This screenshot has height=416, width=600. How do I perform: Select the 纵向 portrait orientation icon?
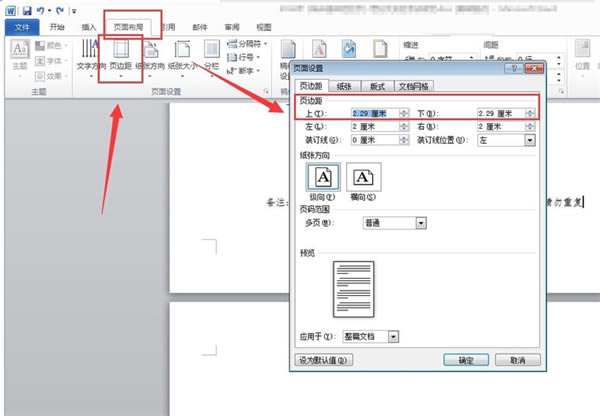(323, 178)
